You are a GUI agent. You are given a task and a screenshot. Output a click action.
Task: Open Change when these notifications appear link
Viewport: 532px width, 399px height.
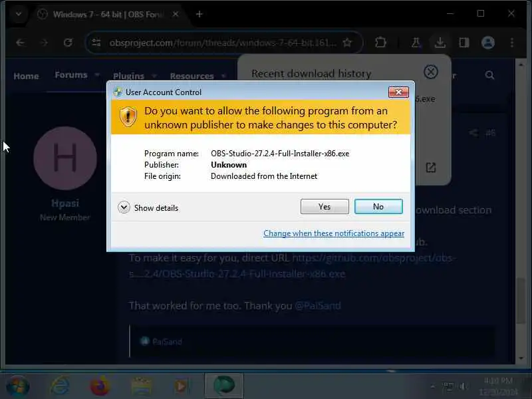coord(334,233)
